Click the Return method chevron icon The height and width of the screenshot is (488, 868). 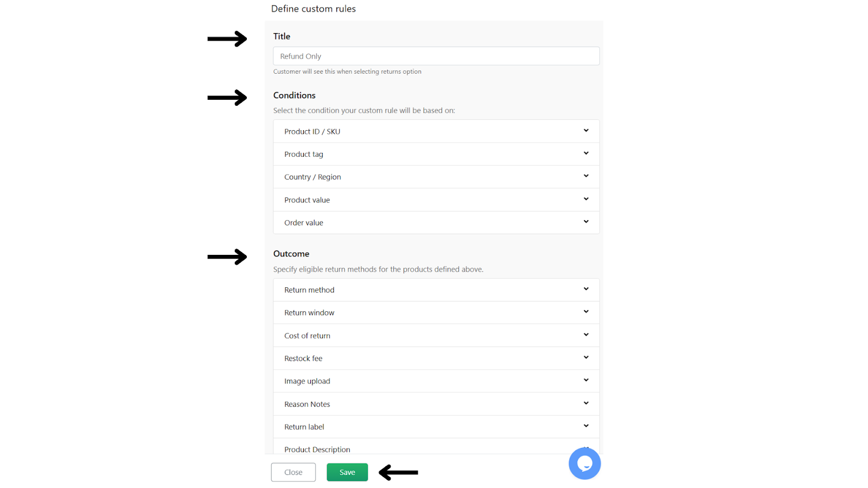(x=586, y=289)
